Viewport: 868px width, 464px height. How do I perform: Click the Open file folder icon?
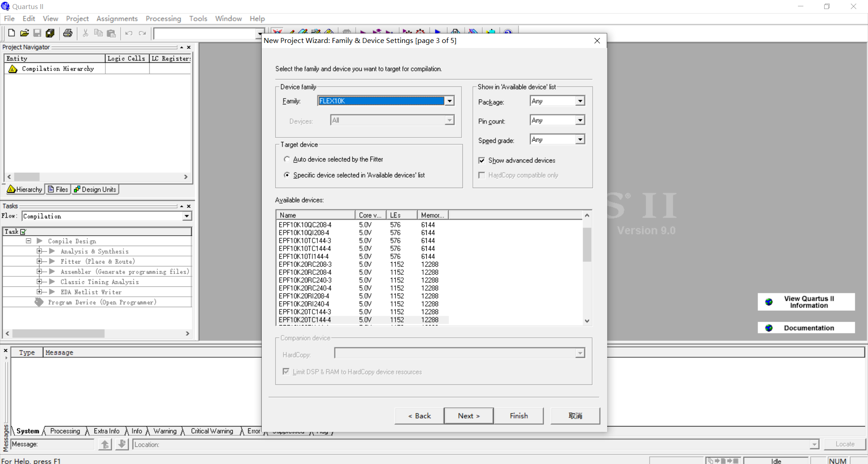24,33
